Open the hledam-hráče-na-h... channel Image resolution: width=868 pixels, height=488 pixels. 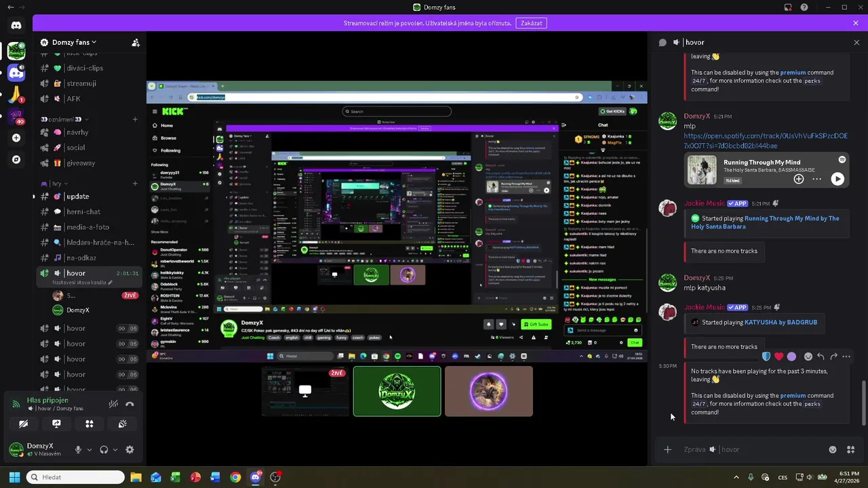(90, 242)
